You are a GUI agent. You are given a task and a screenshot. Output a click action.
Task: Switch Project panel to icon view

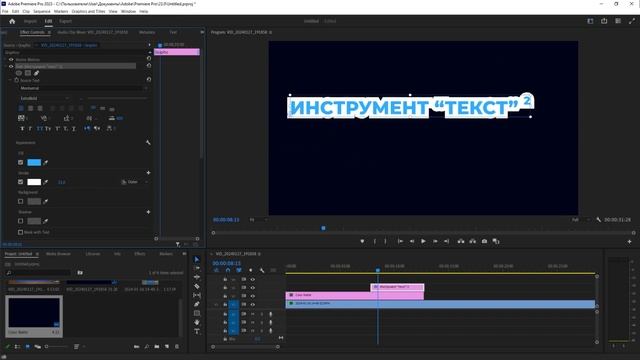(27, 347)
